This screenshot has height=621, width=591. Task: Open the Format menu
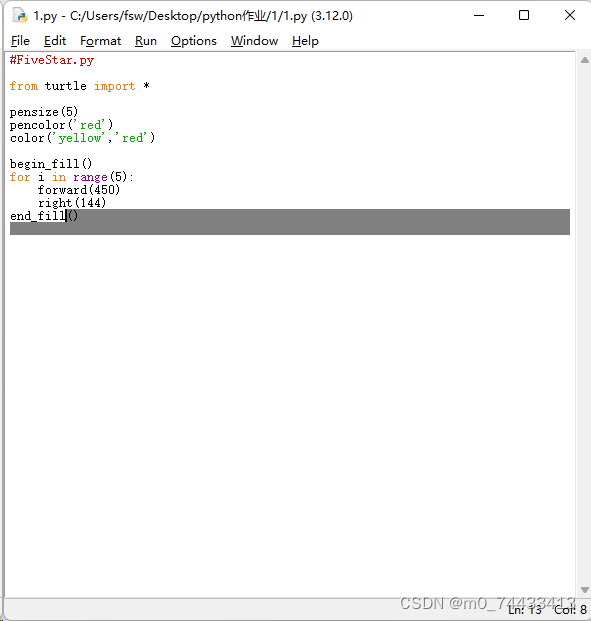coord(100,41)
